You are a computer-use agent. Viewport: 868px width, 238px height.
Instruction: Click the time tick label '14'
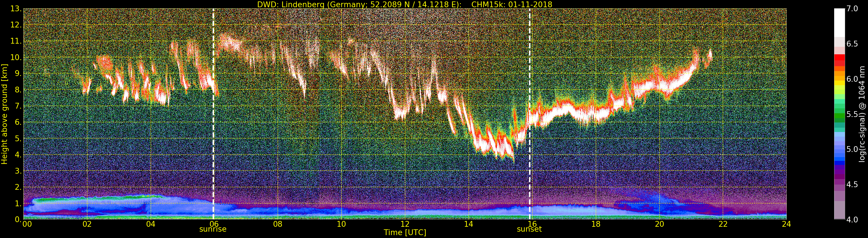[468, 224]
